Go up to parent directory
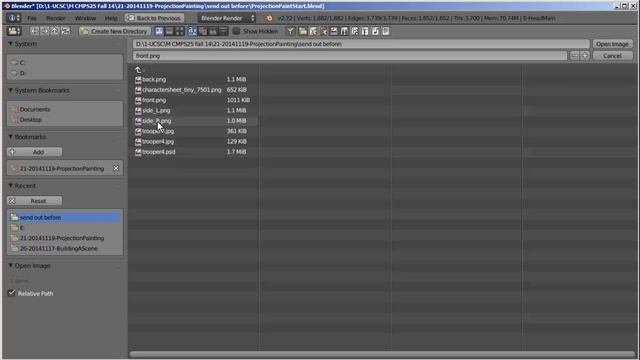The height and width of the screenshot is (360, 640). pos(55,31)
